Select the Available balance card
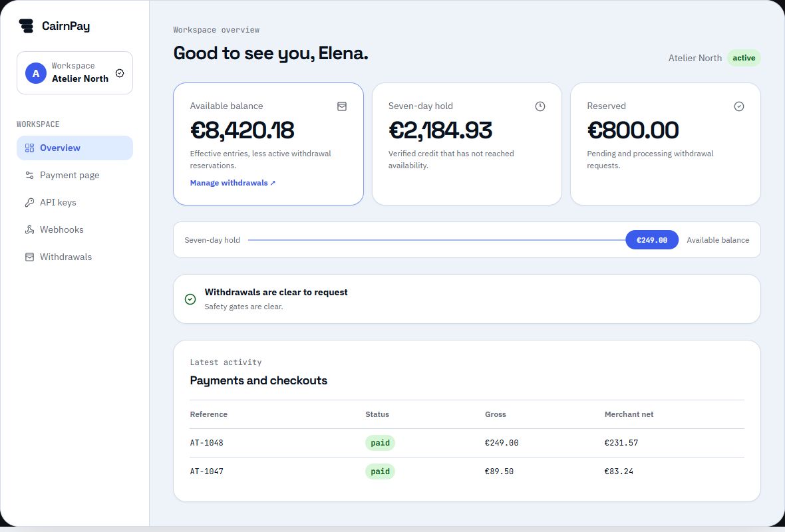Screen dimensions: 785x532 click(x=268, y=144)
